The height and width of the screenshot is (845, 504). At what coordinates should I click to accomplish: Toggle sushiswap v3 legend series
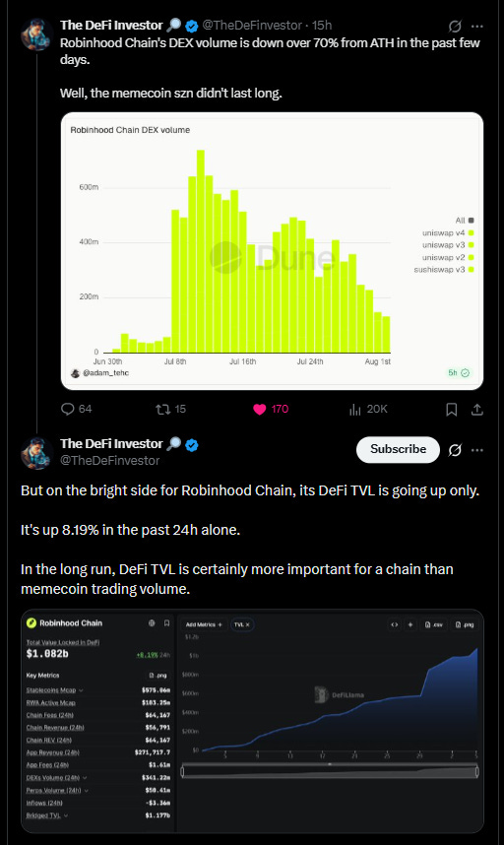444,270
